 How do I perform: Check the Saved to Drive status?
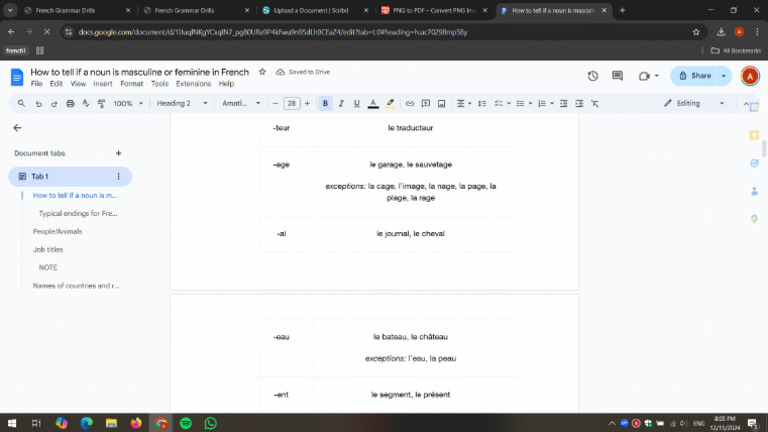tap(303, 72)
